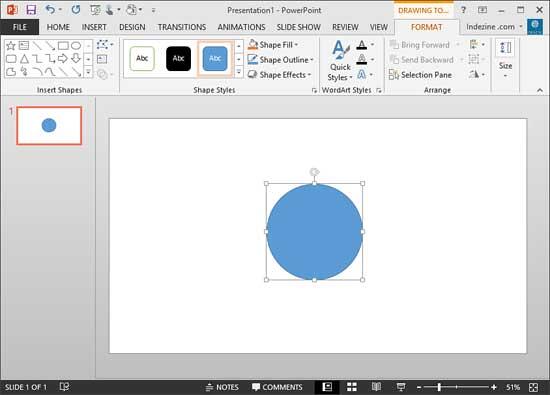Screen dimensions: 550x395
Task: Open WordArt Styles dialog launcher
Action: (378, 91)
